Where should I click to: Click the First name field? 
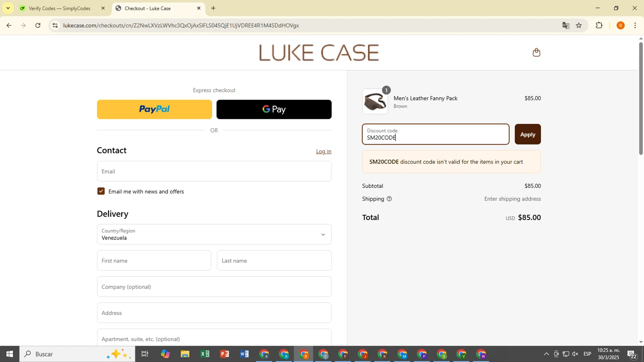154,260
